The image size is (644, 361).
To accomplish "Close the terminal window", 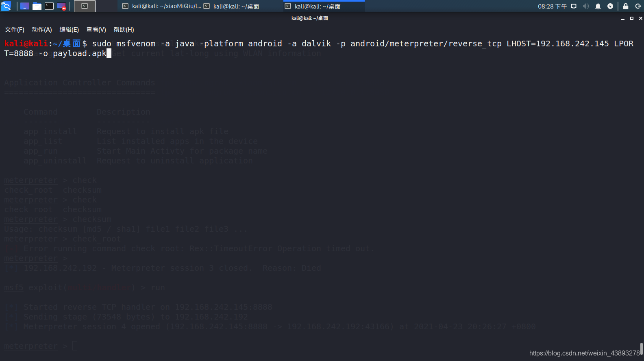I will point(641,18).
